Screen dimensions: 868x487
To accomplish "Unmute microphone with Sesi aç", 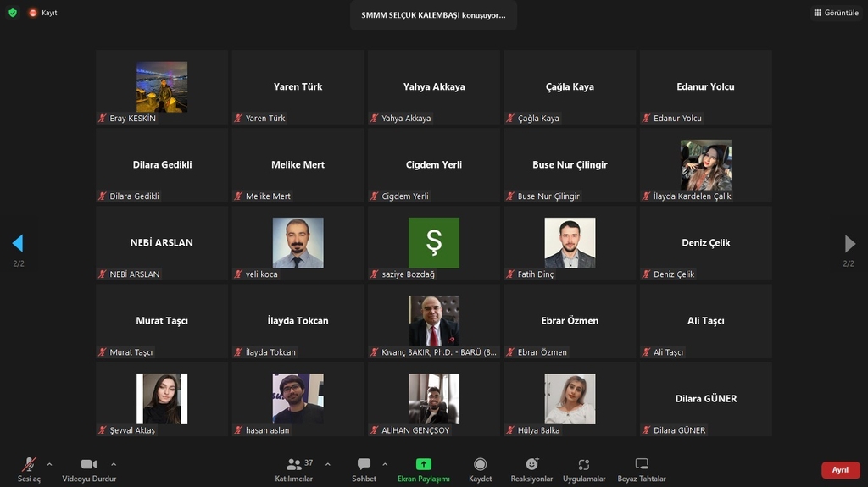I will 29,469.
